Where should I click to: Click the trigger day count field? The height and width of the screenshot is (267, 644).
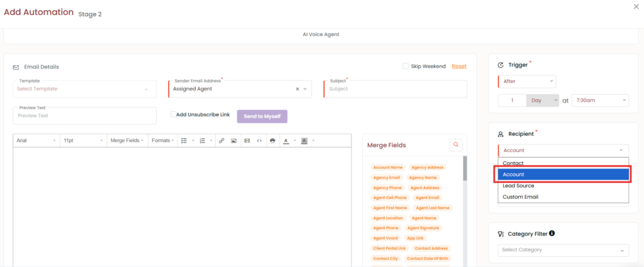[x=512, y=100]
